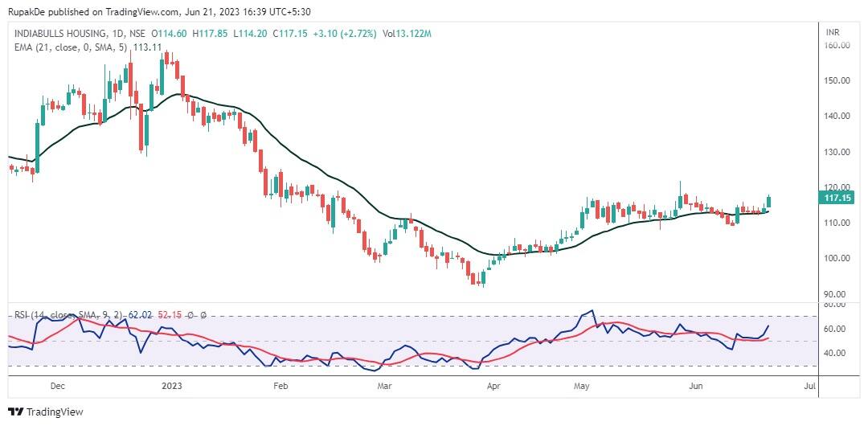Viewport: 868px width, 426px height.
Task: Click the Jun marker on time axis
Action: pos(696,386)
